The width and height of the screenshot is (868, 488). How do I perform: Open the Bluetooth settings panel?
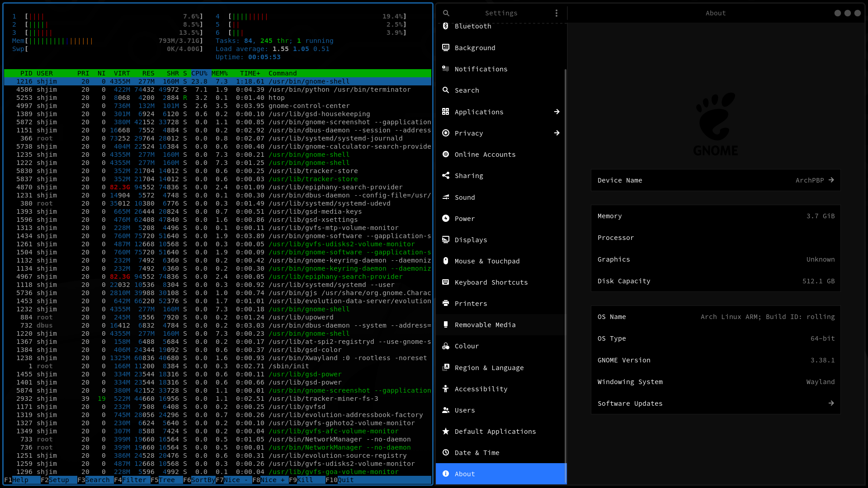click(501, 26)
